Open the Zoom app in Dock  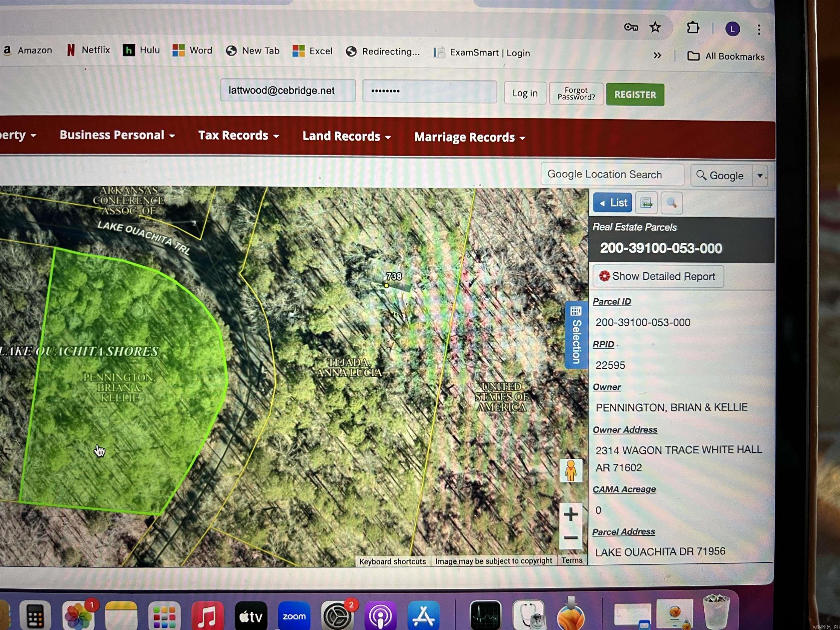coord(294,616)
